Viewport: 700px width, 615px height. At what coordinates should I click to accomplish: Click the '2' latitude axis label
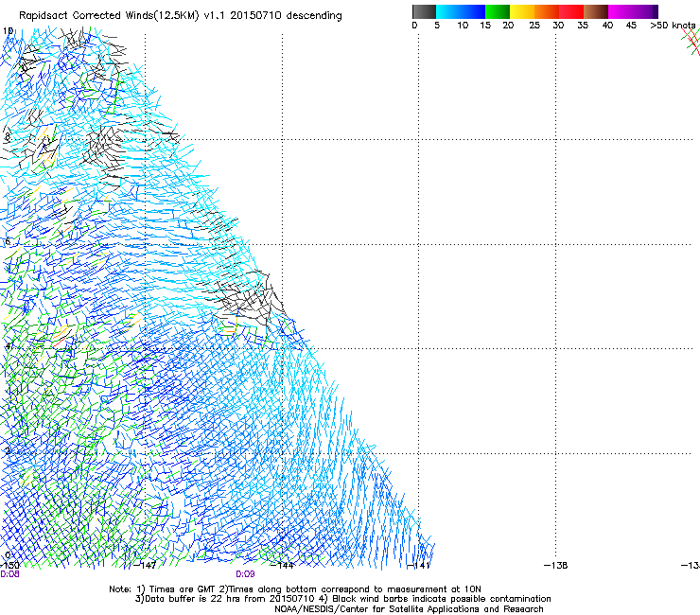(8, 450)
